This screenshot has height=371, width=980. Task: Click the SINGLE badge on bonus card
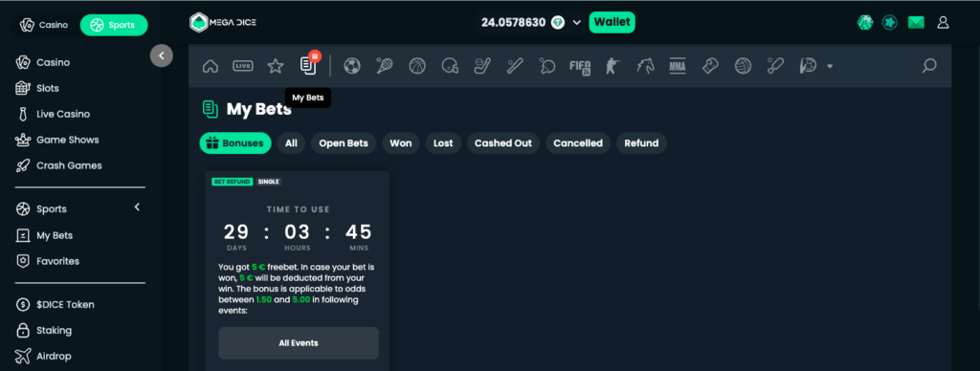[269, 182]
